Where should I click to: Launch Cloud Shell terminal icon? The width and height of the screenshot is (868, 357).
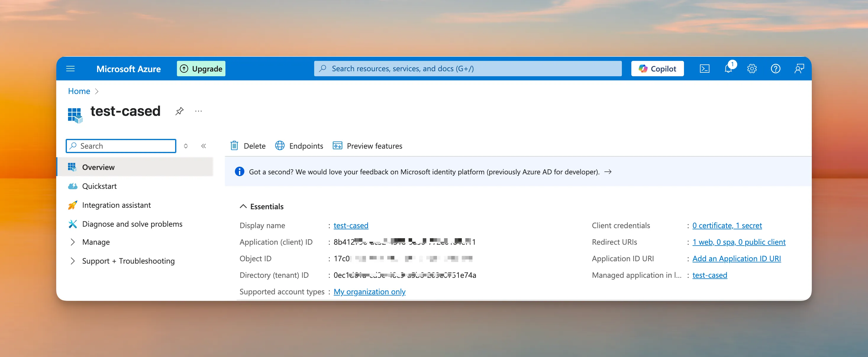click(x=705, y=69)
